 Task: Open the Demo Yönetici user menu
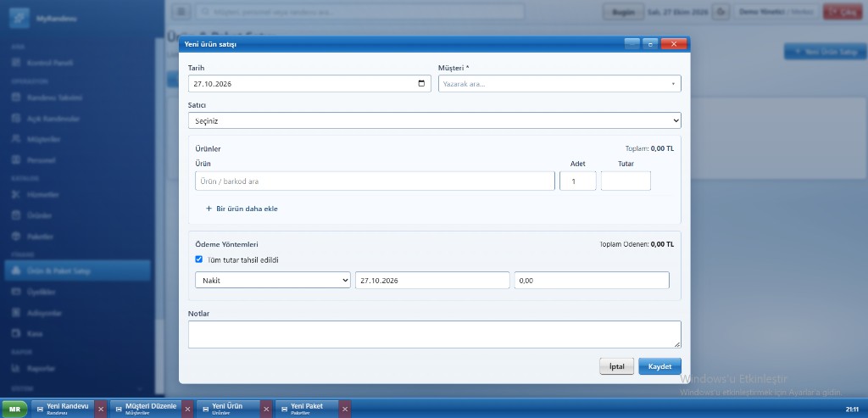point(776,12)
